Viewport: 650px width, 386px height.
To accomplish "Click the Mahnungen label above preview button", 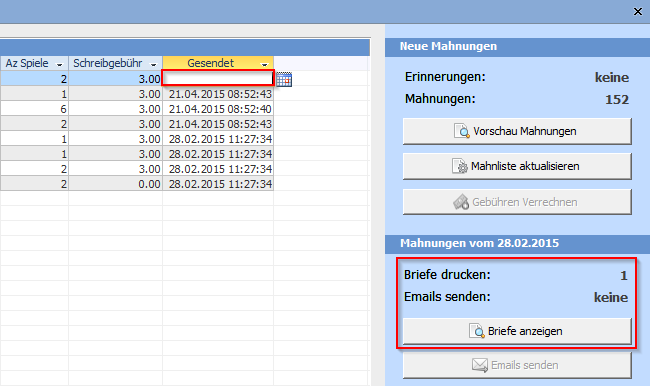I will tap(440, 99).
